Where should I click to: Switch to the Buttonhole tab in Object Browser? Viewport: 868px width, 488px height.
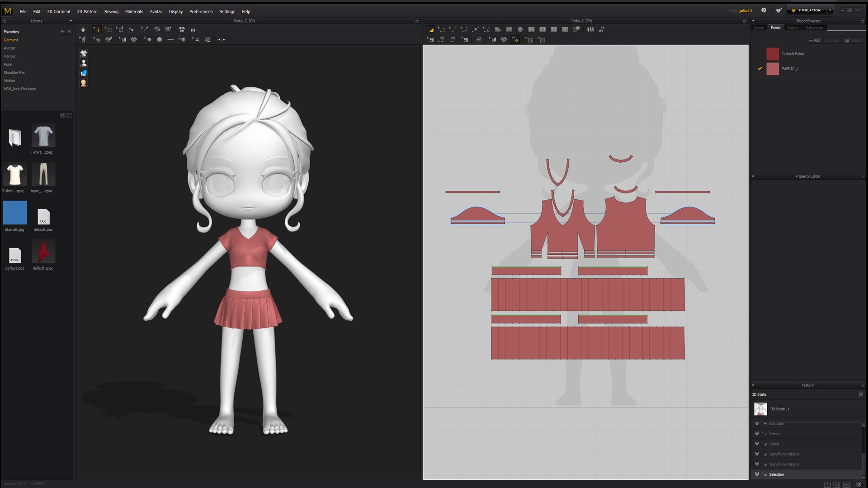pos(814,28)
